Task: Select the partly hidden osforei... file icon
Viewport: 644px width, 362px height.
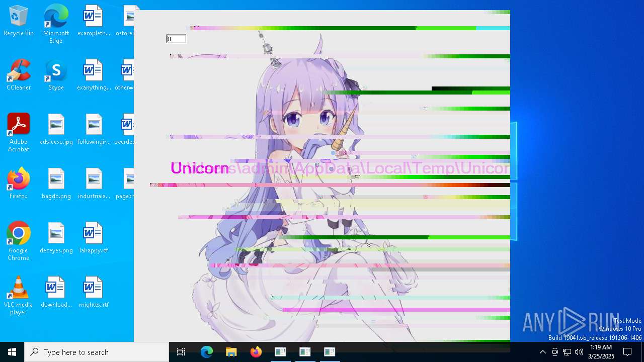Action: pyautogui.click(x=125, y=21)
